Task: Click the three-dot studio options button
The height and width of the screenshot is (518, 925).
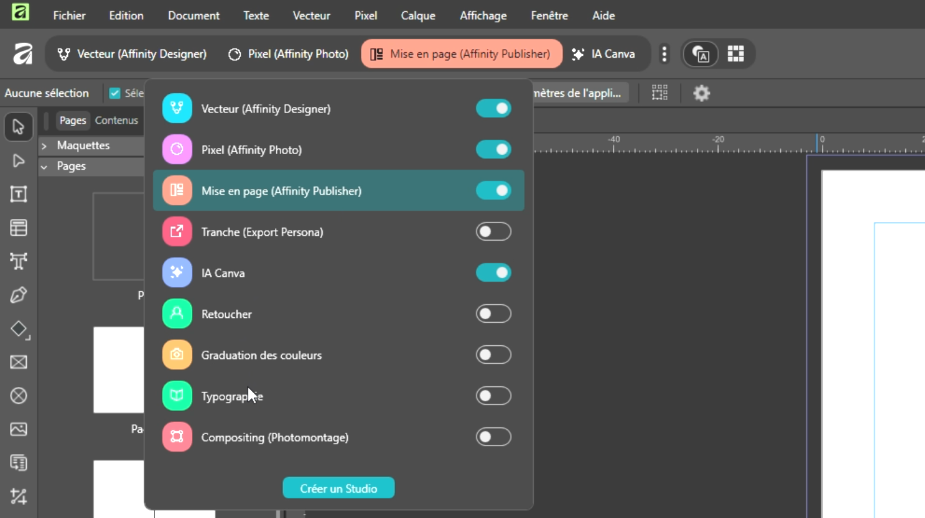Action: coord(664,54)
